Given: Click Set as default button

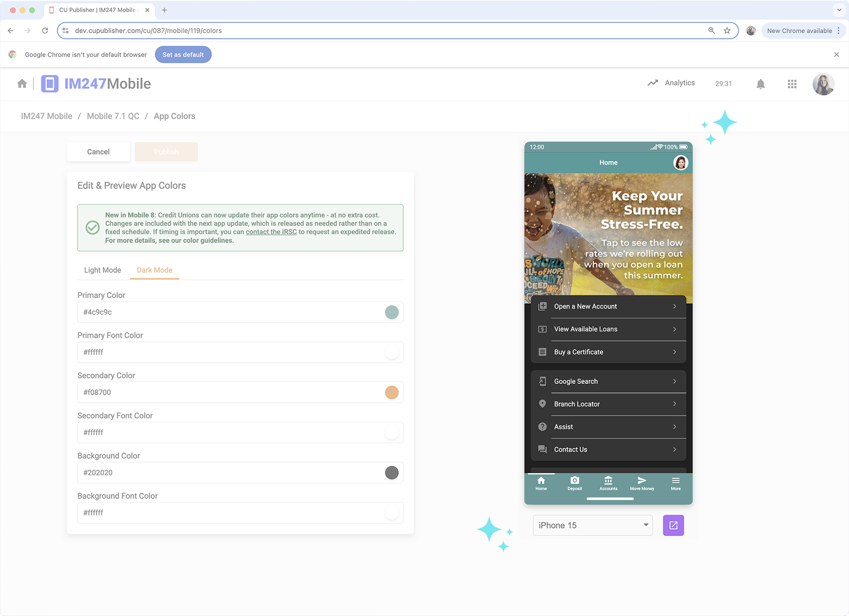Looking at the screenshot, I should click(183, 55).
